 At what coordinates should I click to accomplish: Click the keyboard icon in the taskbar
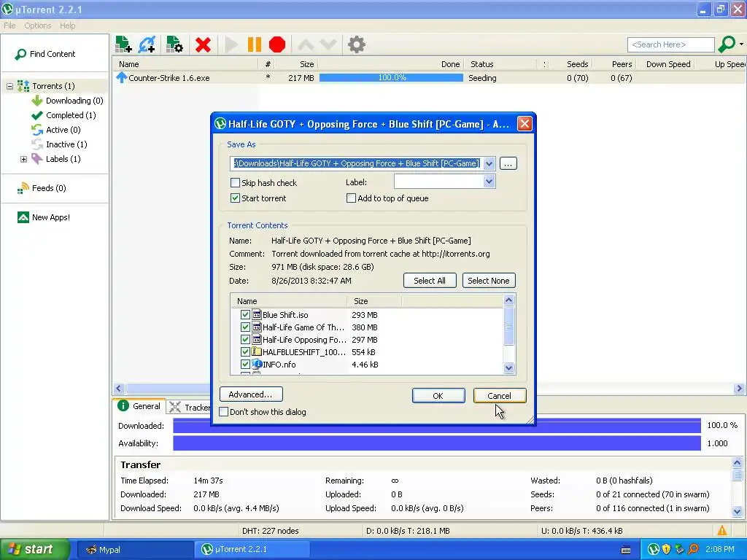coord(626,550)
